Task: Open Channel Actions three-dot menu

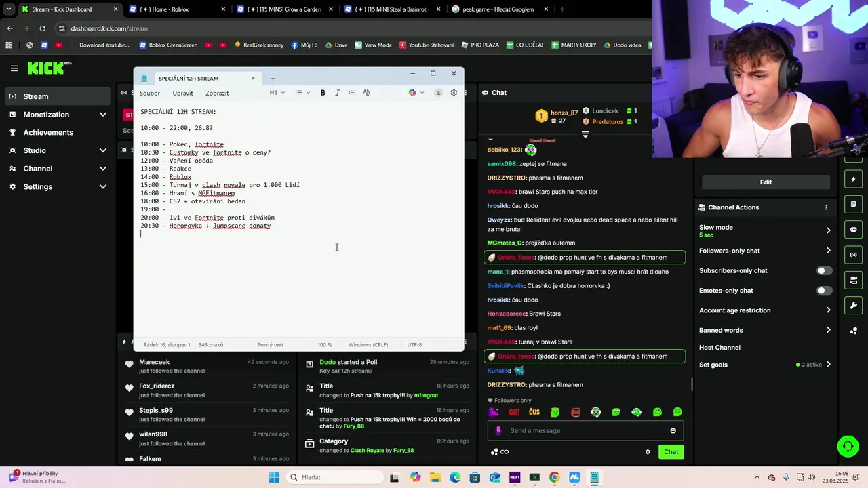Action: coord(826,207)
